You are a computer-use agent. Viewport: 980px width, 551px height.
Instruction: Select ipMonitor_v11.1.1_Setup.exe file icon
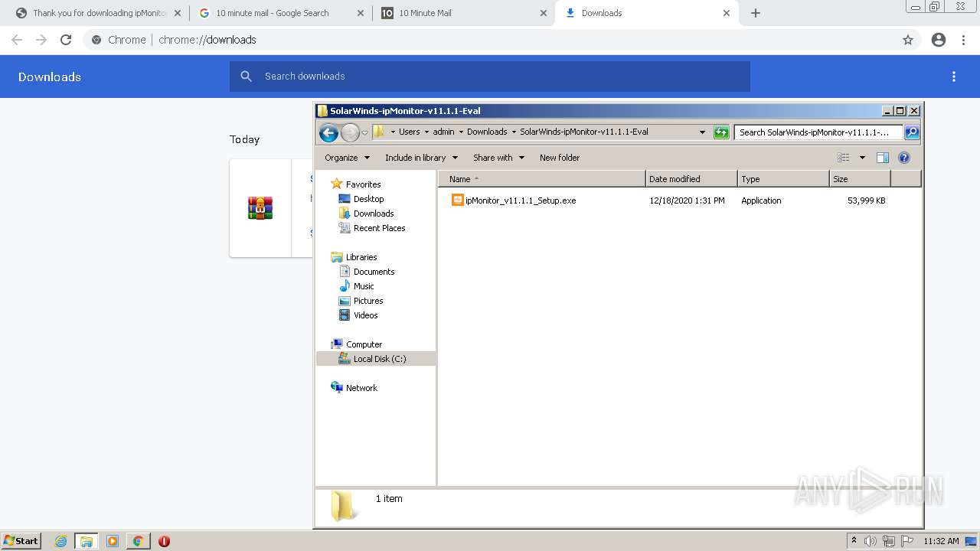(x=457, y=201)
